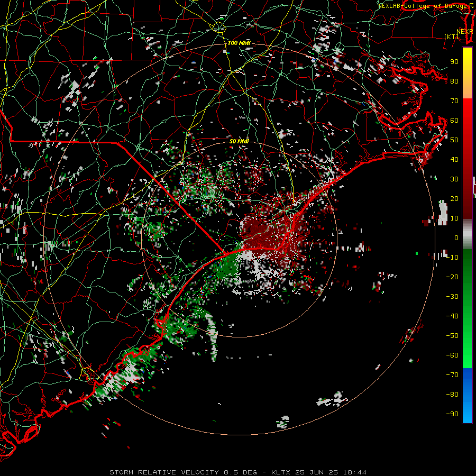The width and height of the screenshot is (476, 476).
Task: Select the 30 value on velocity scale
Action: 454,179
